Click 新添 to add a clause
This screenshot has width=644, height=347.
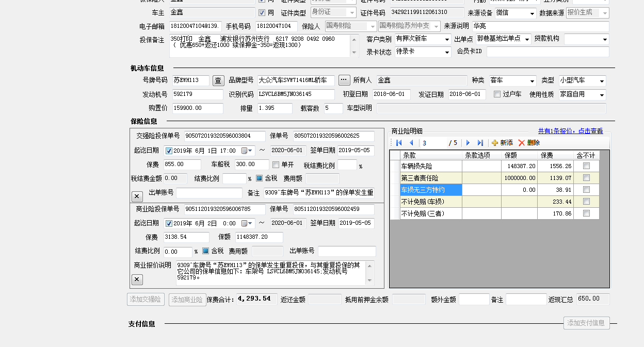tap(502, 143)
